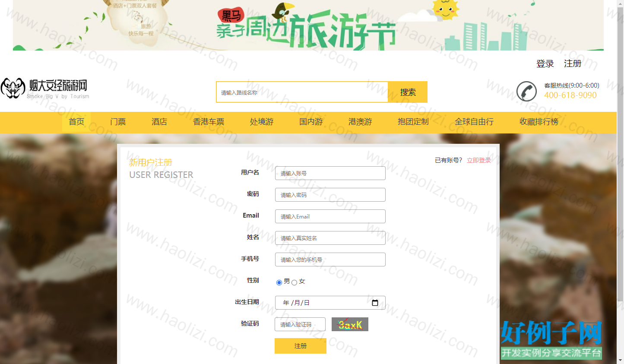This screenshot has width=624, height=364.
Task: Click the 亲子周边旅游节 top banner
Action: coord(308,25)
